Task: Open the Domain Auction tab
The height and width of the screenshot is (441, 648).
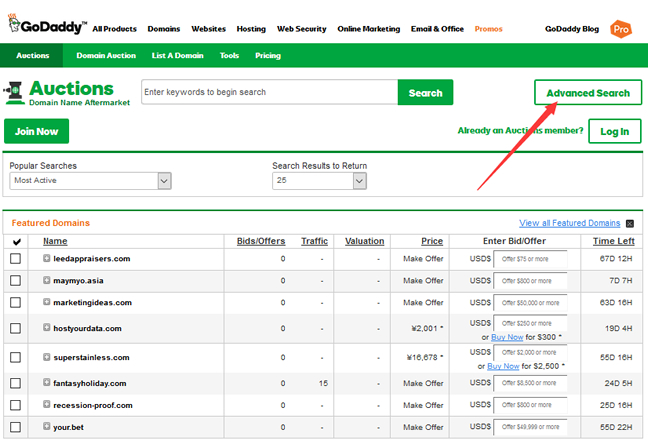Action: 106,55
